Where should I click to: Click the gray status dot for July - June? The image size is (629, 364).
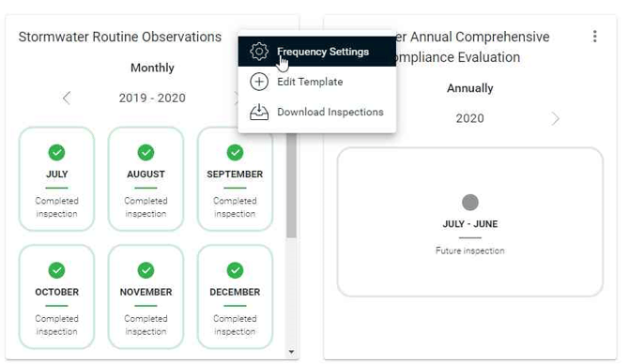tap(469, 202)
